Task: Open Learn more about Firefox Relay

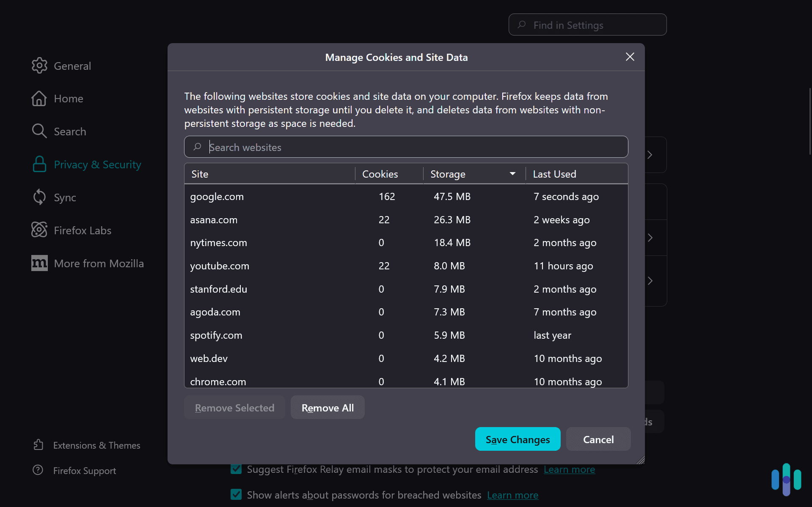Action: pos(569,469)
